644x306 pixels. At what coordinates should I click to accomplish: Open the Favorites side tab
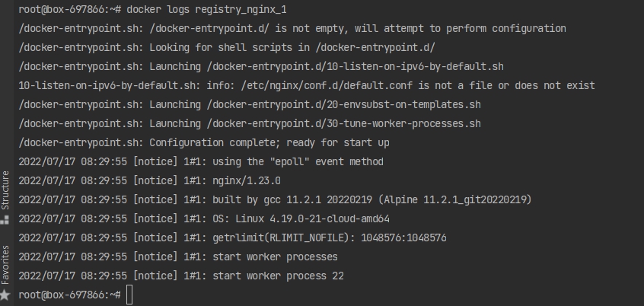click(5, 263)
